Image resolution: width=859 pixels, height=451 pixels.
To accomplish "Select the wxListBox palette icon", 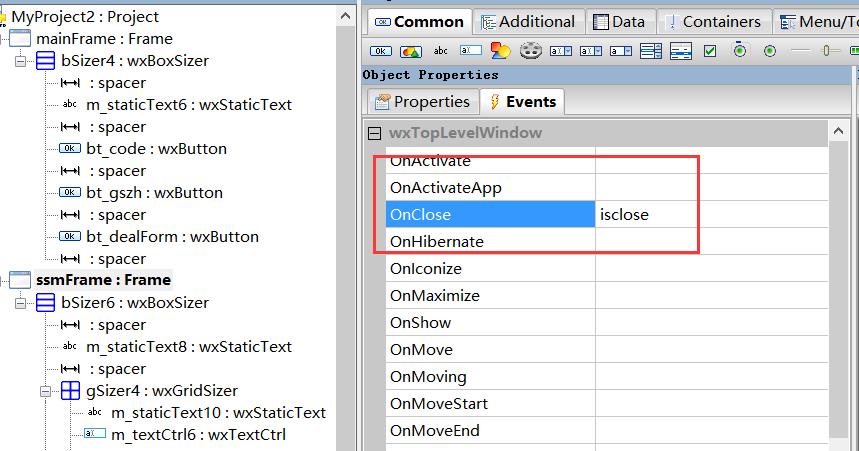I will point(650,51).
